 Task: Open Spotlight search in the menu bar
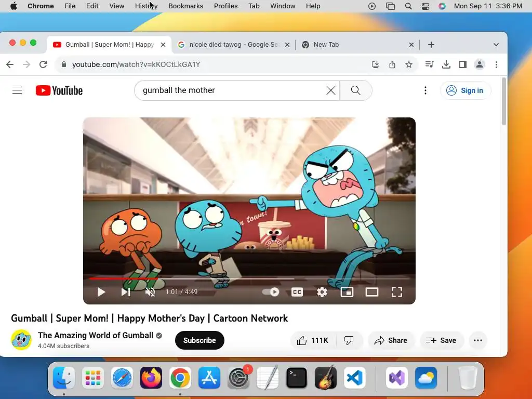pyautogui.click(x=408, y=6)
